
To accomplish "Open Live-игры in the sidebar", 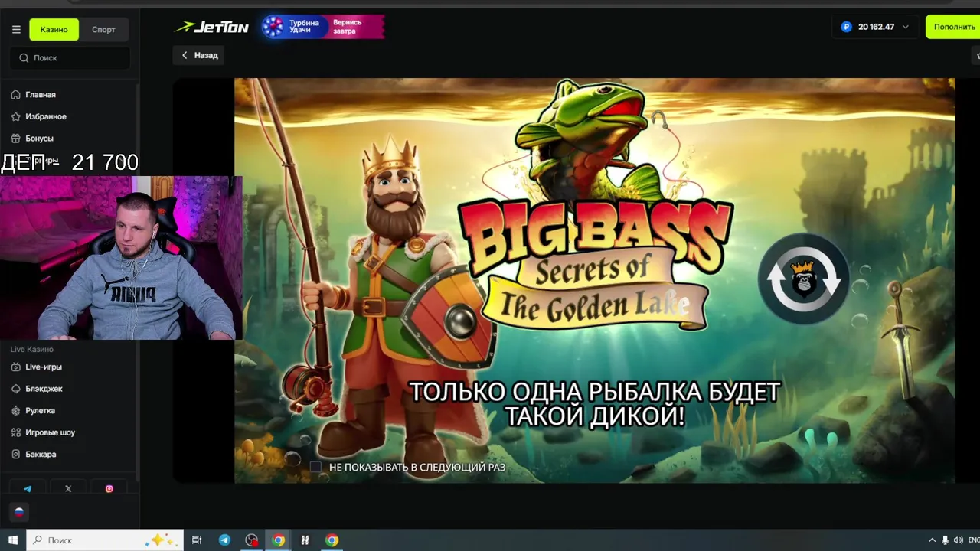I will tap(43, 367).
